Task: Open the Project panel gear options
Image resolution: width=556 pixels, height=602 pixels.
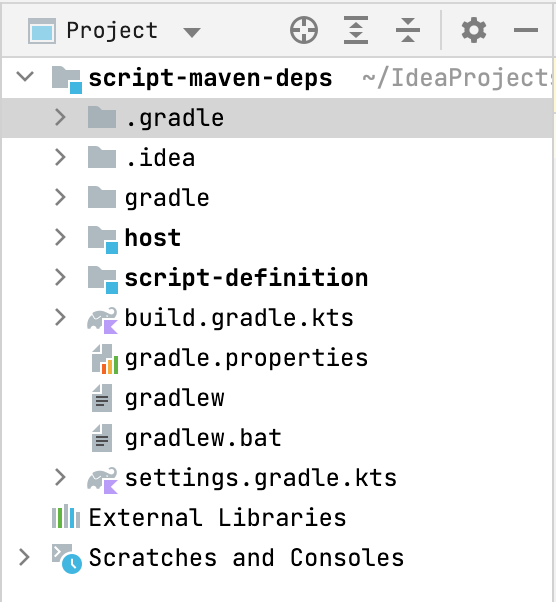Action: (474, 30)
